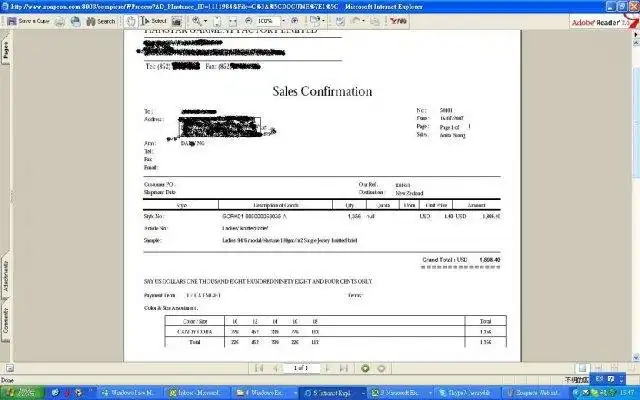This screenshot has height=400, width=640.
Task: Select the Zoom In magnifier tool
Action: point(197,21)
